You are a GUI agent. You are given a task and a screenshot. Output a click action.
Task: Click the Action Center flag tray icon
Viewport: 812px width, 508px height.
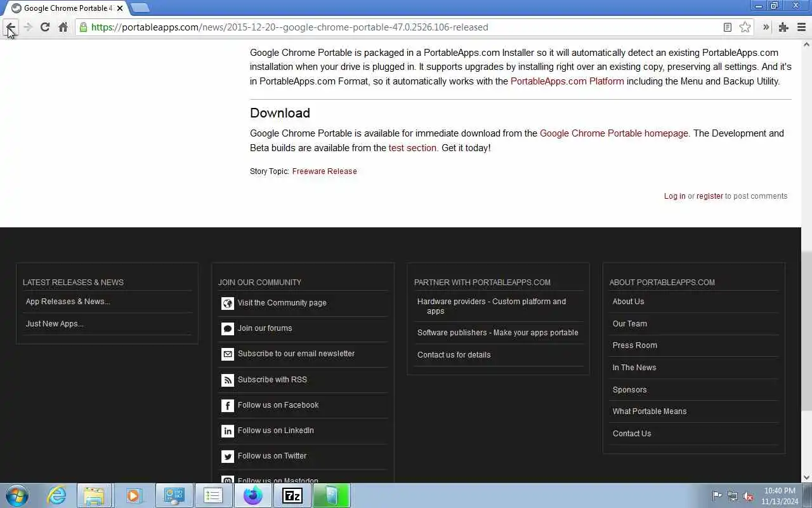[x=717, y=496]
